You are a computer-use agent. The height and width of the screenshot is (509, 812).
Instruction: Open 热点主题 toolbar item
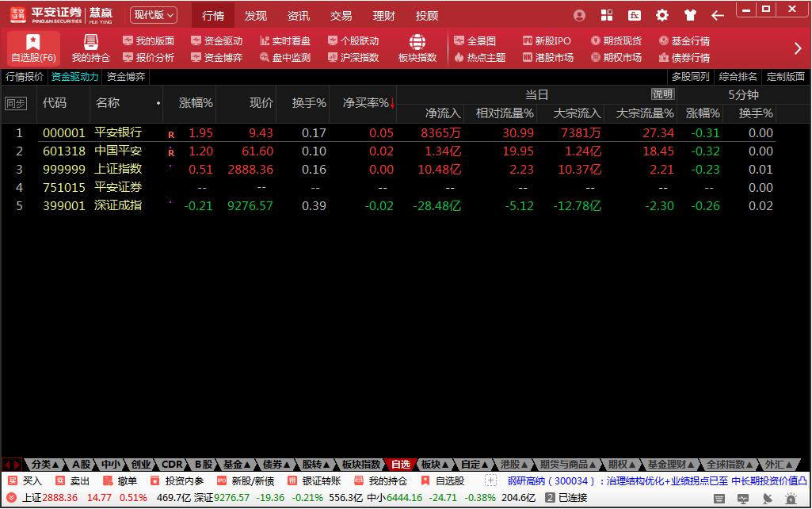coord(480,58)
